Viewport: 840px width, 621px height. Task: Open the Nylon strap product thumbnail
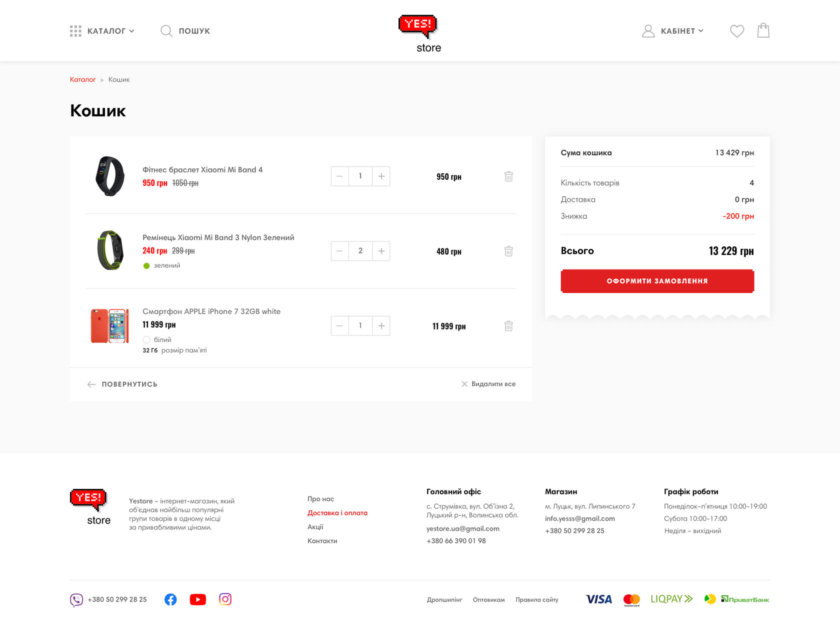coord(110,250)
